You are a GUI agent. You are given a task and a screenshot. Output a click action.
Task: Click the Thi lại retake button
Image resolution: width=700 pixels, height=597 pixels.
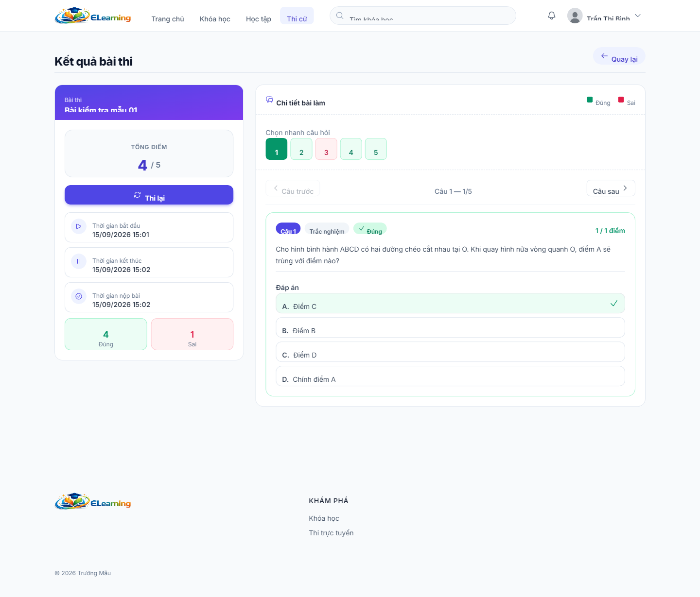(149, 195)
